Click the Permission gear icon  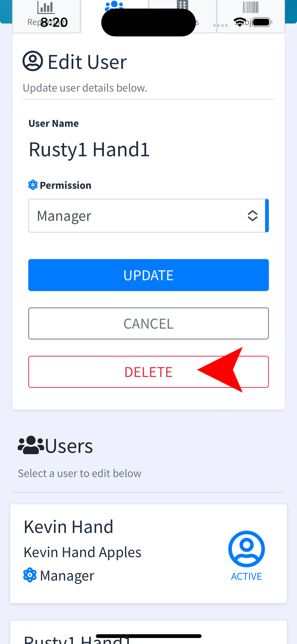(33, 185)
